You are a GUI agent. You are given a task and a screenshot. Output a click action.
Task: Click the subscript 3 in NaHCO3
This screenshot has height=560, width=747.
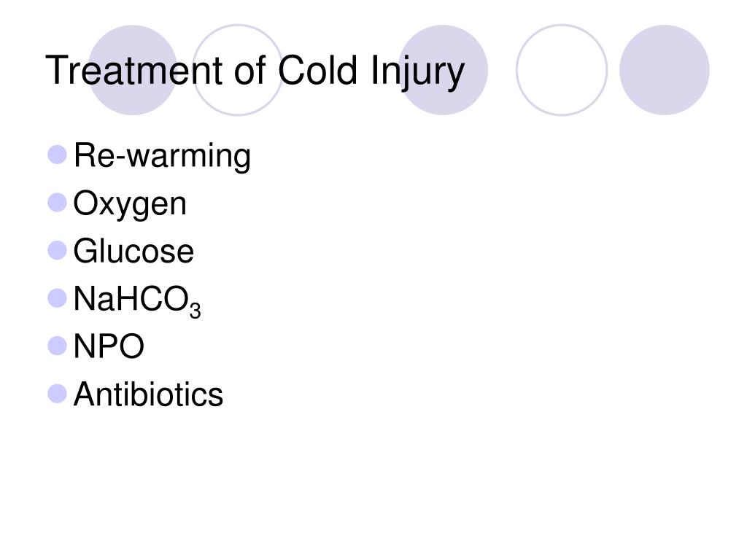(x=196, y=311)
